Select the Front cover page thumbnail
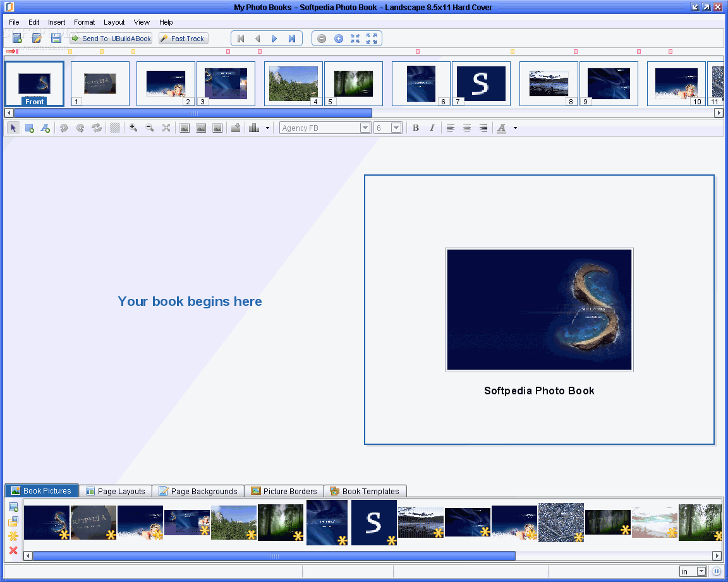 (x=34, y=84)
